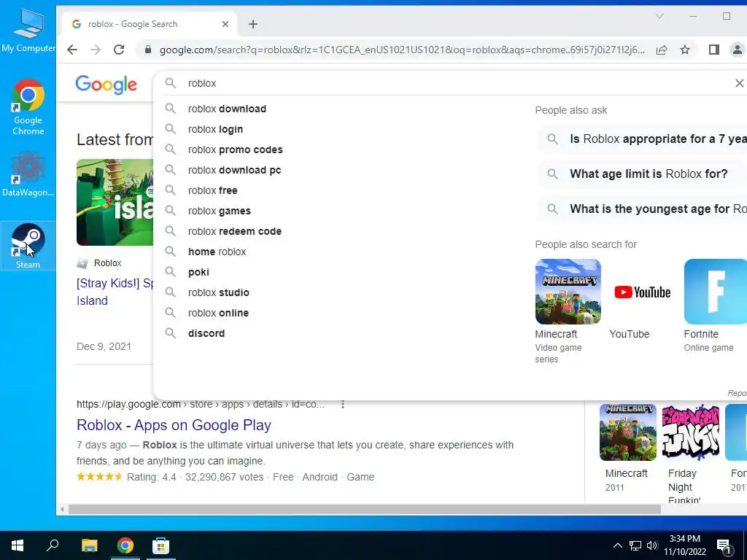Show hidden system tray icons
747x560 pixels.
click(617, 545)
